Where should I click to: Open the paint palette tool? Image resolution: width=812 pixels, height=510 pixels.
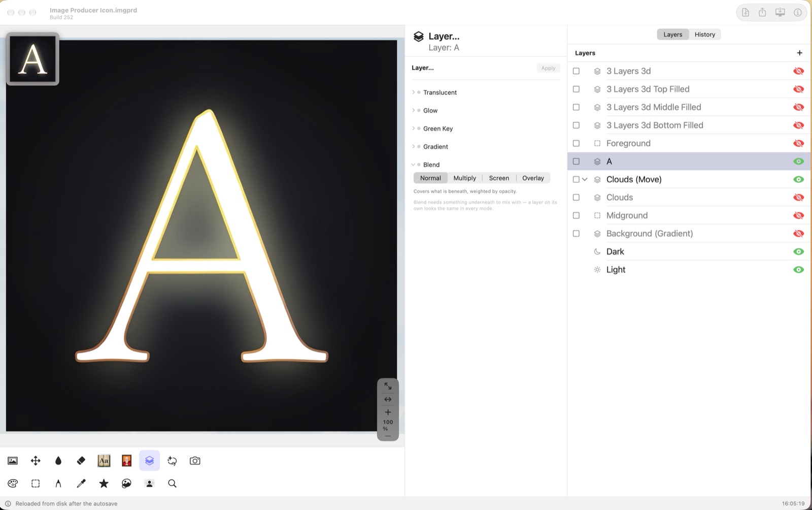(x=13, y=484)
